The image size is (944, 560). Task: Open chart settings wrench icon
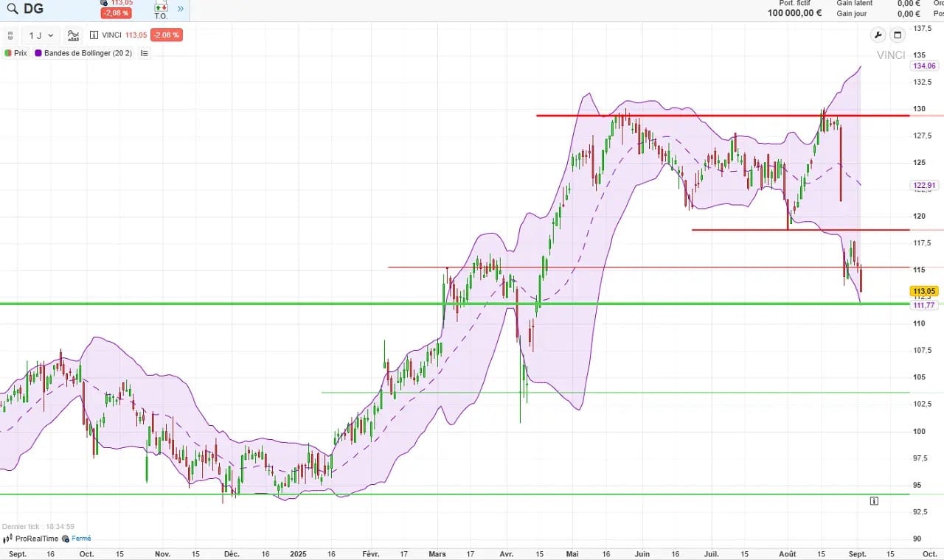tap(878, 35)
